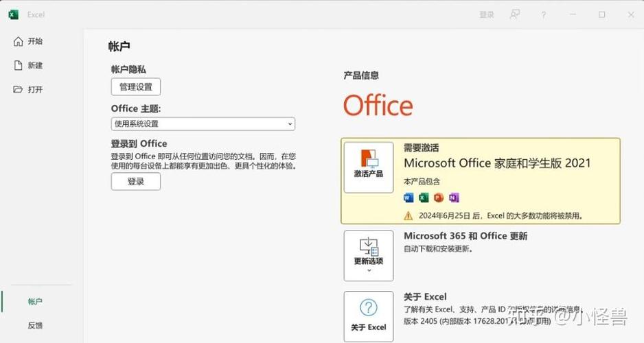This screenshot has width=644, height=343.
Task: Click the 自动下载和安装更新 text
Action: 438,248
